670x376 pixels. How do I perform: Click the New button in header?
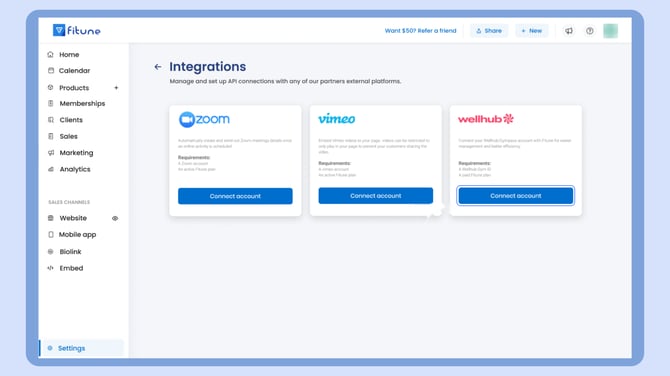click(x=532, y=31)
